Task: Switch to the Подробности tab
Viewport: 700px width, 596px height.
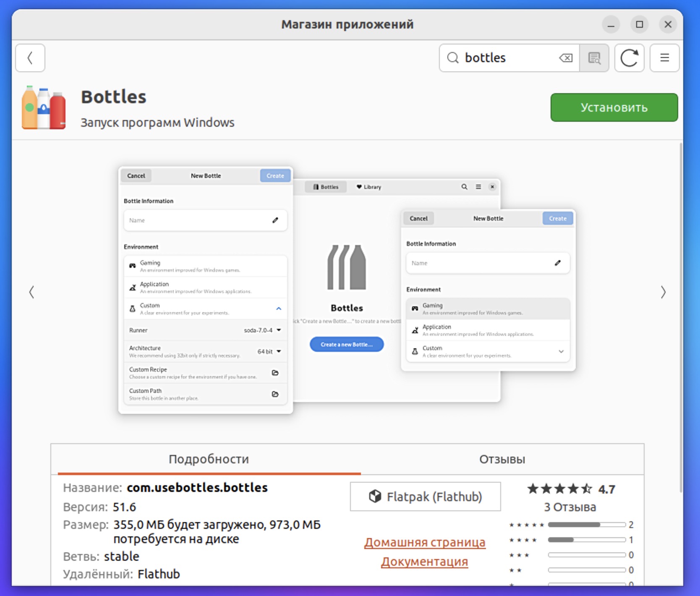Action: tap(209, 459)
